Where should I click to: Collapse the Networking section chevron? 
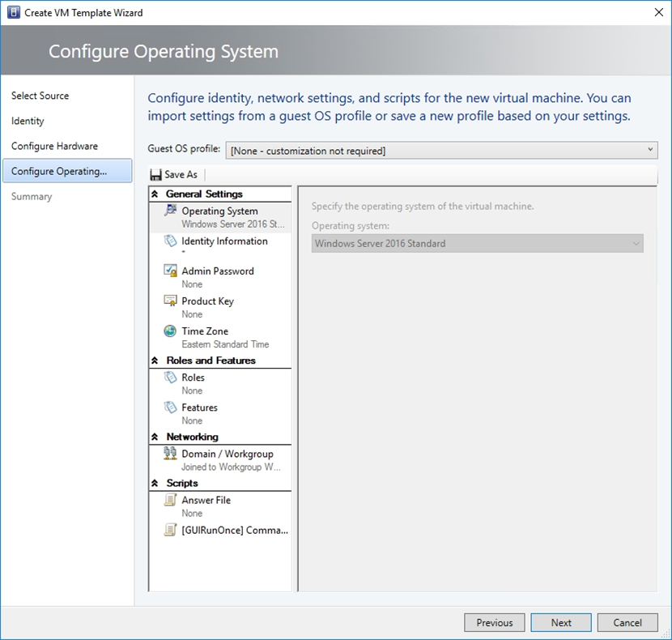coord(155,437)
